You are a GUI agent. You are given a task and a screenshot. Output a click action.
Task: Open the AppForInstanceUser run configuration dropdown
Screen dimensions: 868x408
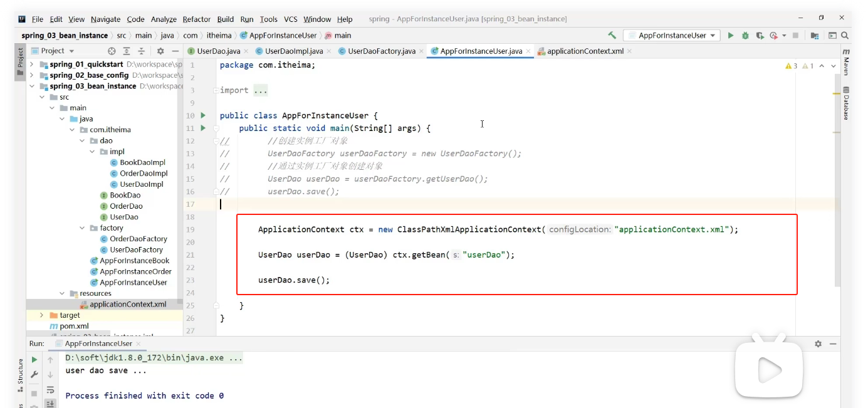coord(671,36)
